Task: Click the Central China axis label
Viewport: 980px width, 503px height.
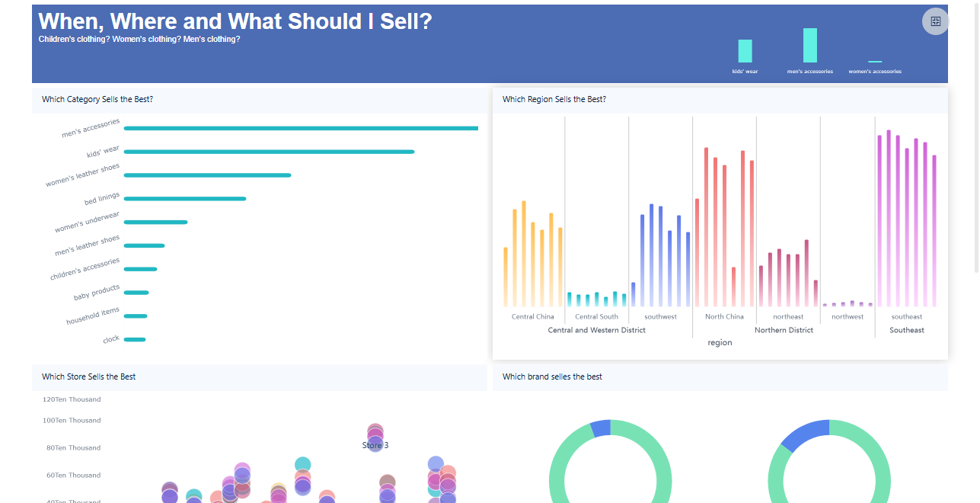Action: click(533, 317)
